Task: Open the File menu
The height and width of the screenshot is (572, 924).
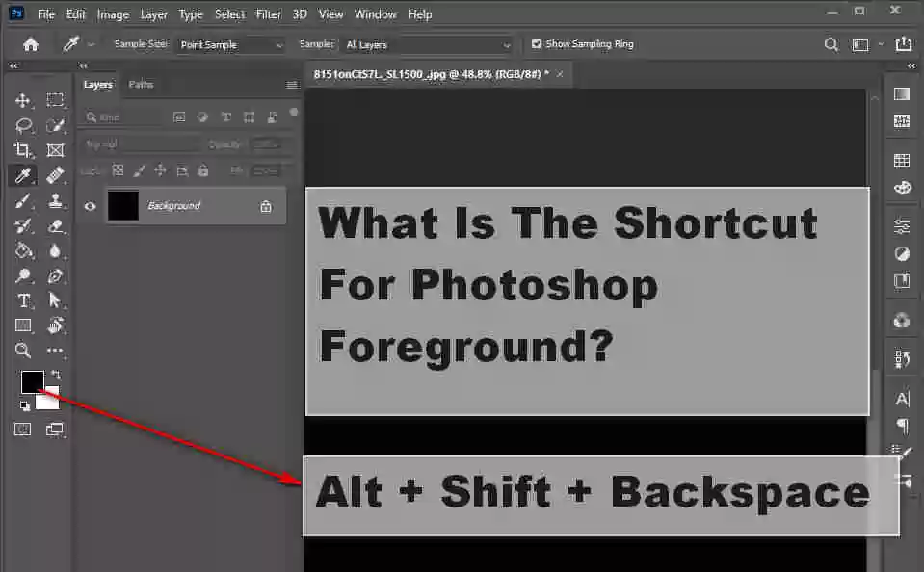Action: pos(46,14)
